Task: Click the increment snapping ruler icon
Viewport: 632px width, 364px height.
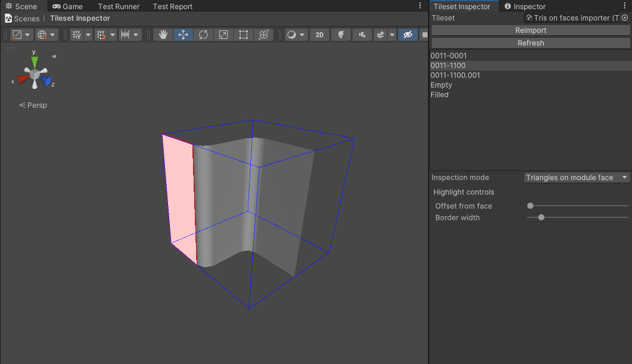Action: 125,35
